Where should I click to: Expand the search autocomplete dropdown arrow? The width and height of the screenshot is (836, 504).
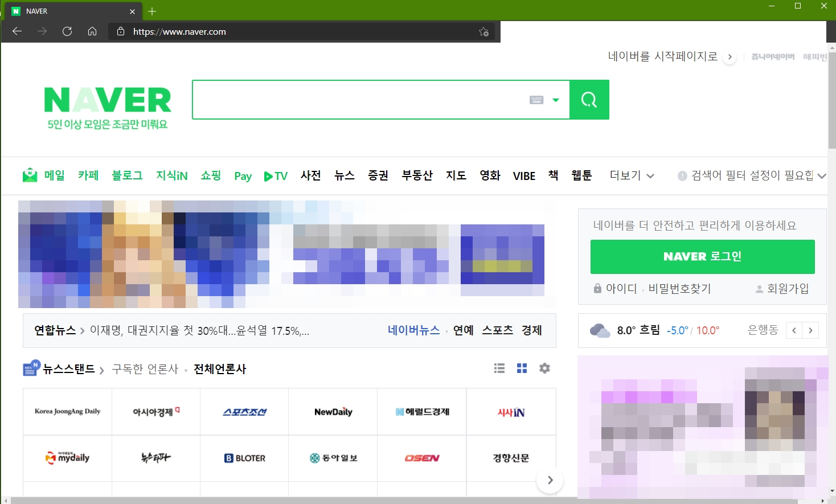(556, 100)
